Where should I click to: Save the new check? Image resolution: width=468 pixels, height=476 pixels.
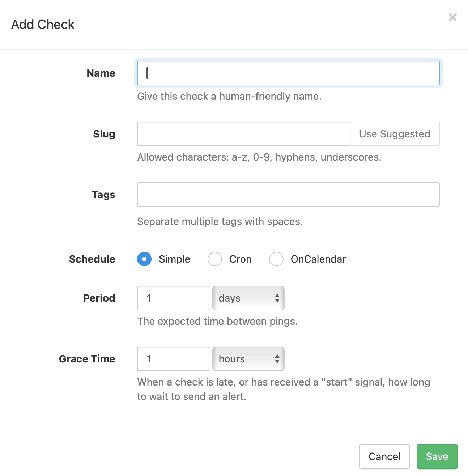[x=437, y=456]
